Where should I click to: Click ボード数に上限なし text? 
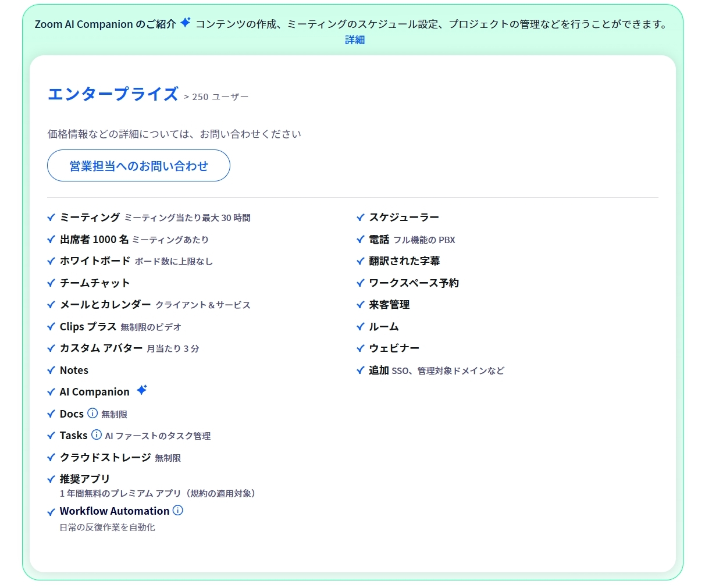point(174,262)
